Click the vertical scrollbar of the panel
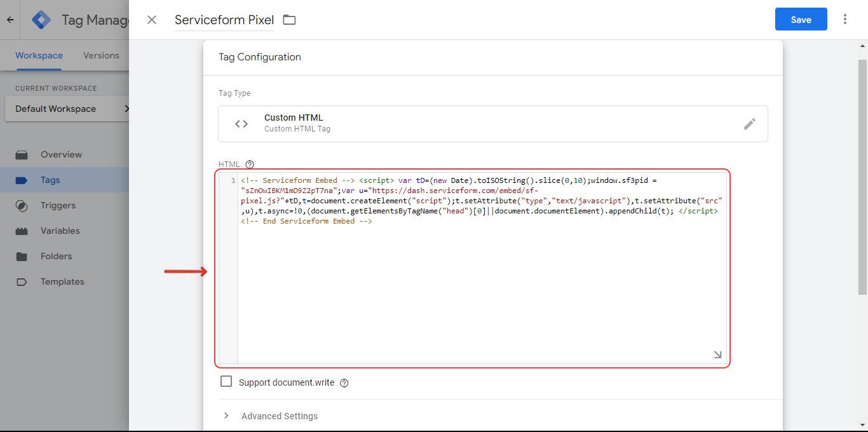 pos(862,178)
